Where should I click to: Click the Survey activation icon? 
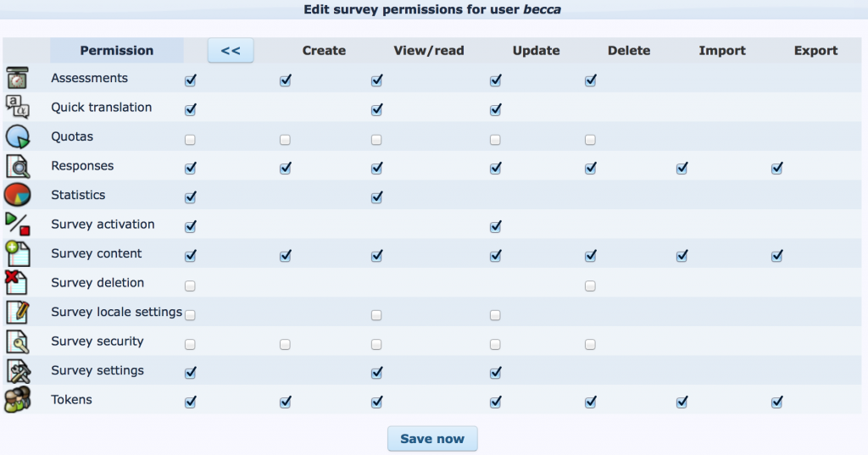click(18, 225)
